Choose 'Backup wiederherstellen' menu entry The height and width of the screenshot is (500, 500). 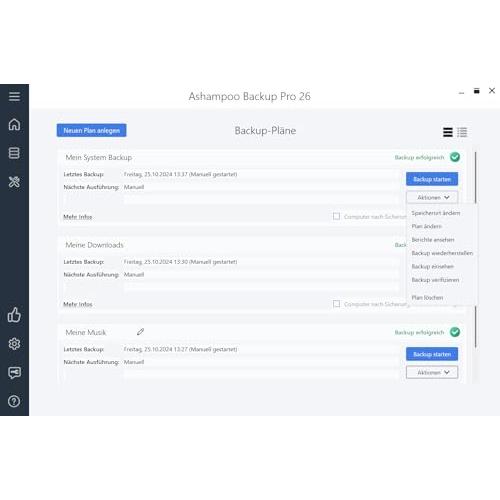tap(442, 253)
